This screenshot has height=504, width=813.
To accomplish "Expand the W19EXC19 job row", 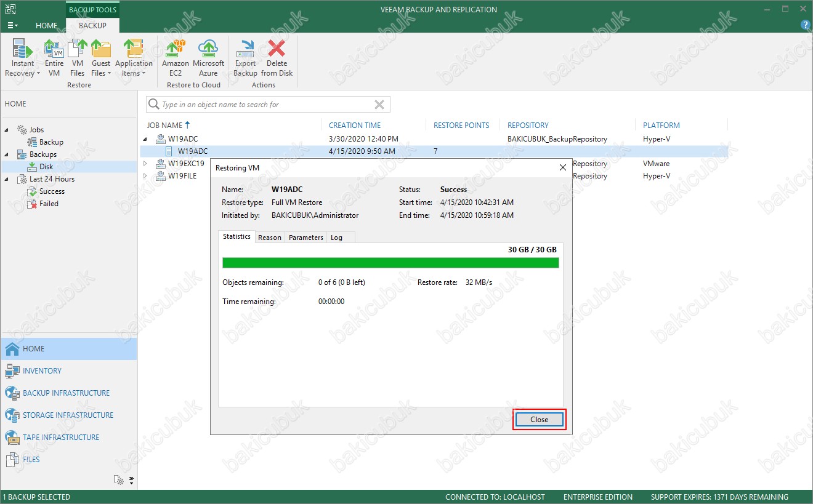I will [x=146, y=164].
